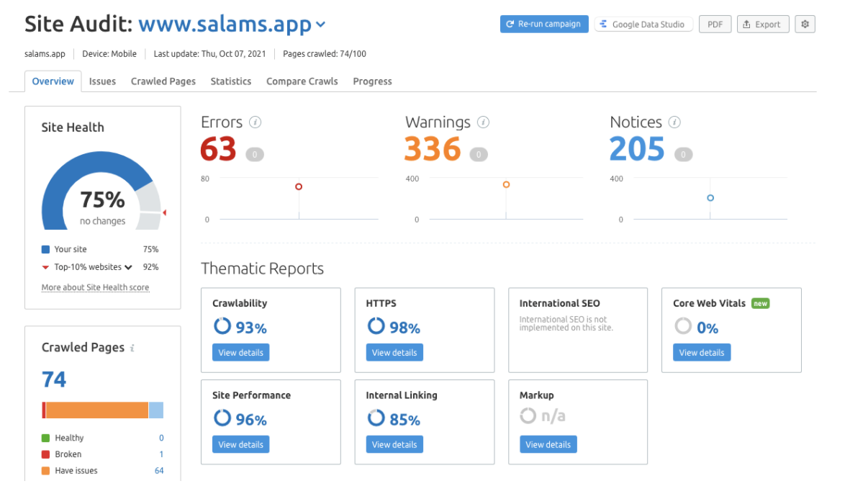Switch to the Issues tab
This screenshot has width=868, height=504.
102,81
